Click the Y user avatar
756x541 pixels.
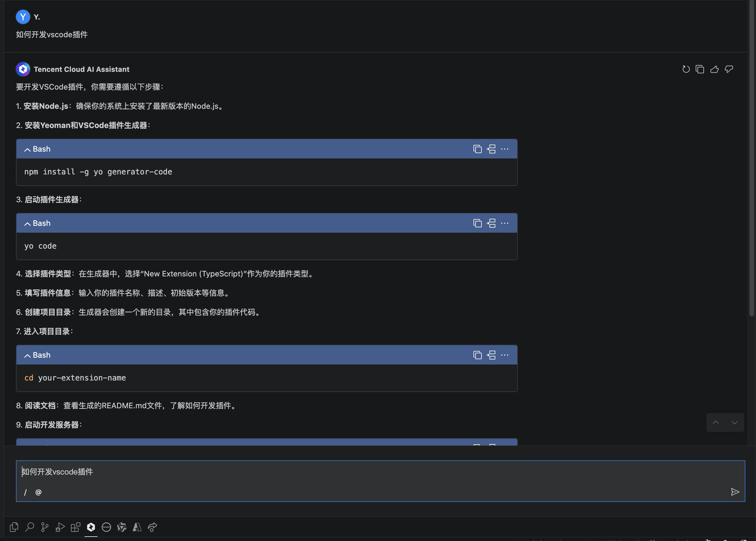pos(23,17)
